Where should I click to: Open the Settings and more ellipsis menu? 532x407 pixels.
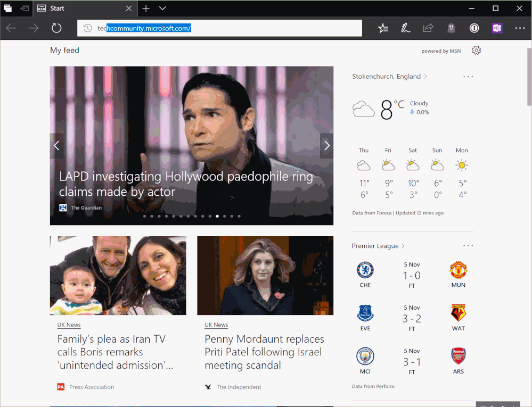(520, 28)
